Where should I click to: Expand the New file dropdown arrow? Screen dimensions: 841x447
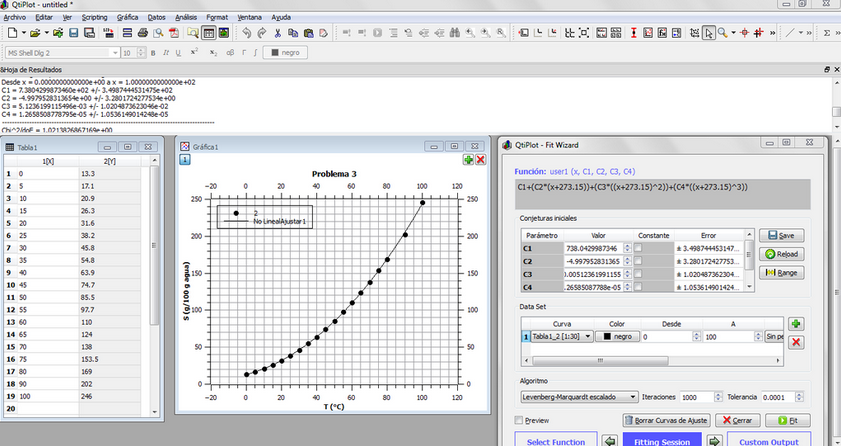tap(24, 33)
